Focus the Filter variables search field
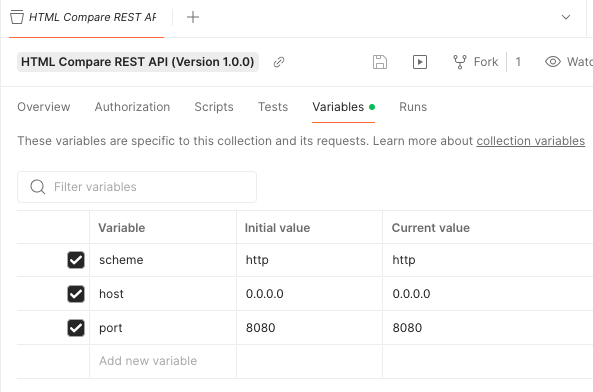This screenshot has width=593, height=392. tap(137, 187)
